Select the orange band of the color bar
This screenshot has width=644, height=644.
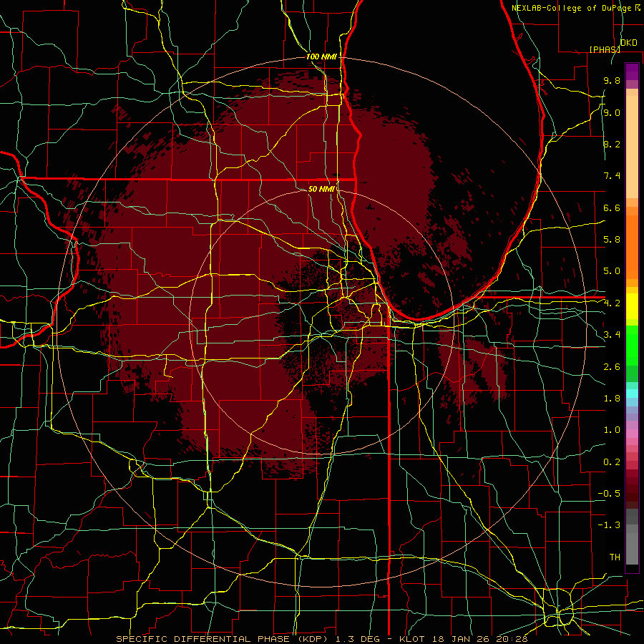(632, 246)
